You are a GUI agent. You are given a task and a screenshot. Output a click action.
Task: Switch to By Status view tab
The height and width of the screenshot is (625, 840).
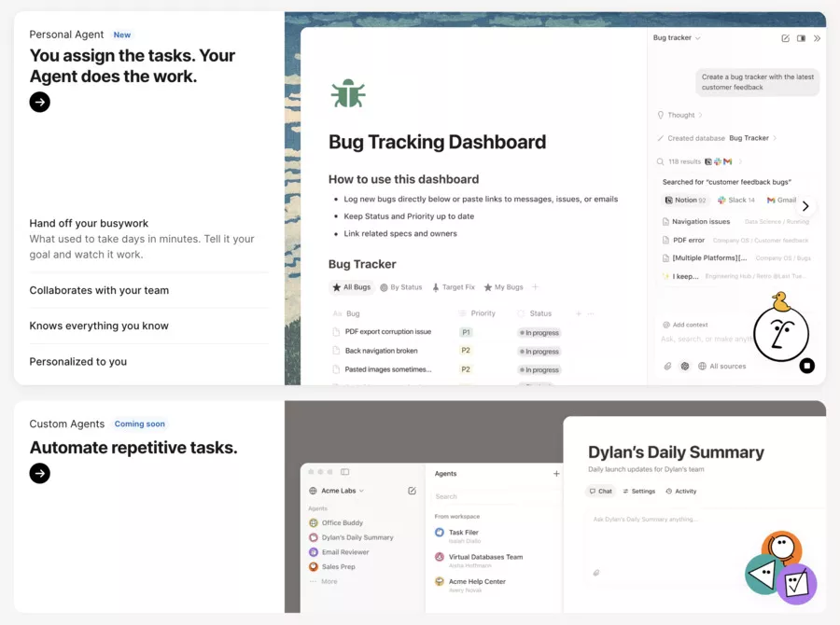[401, 287]
